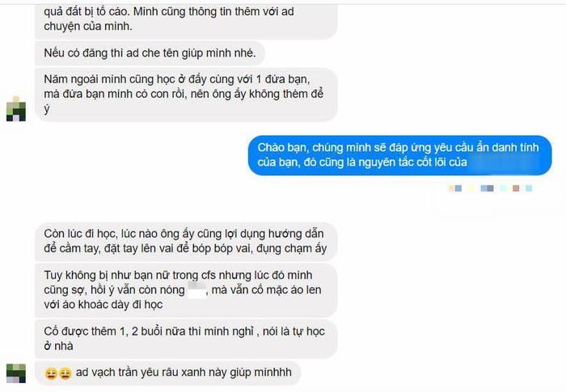Click the words 'ở nhà' in the message
Screen dimensions: 566x392
[58, 346]
